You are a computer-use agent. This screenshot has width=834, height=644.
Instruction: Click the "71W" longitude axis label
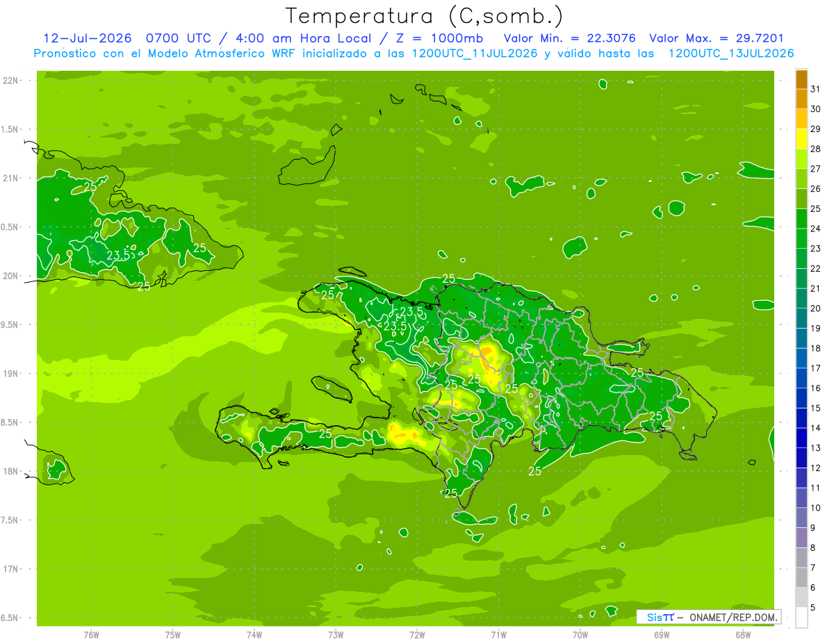(498, 635)
